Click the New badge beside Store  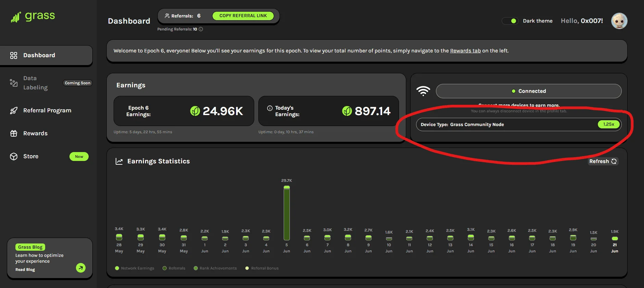(79, 156)
